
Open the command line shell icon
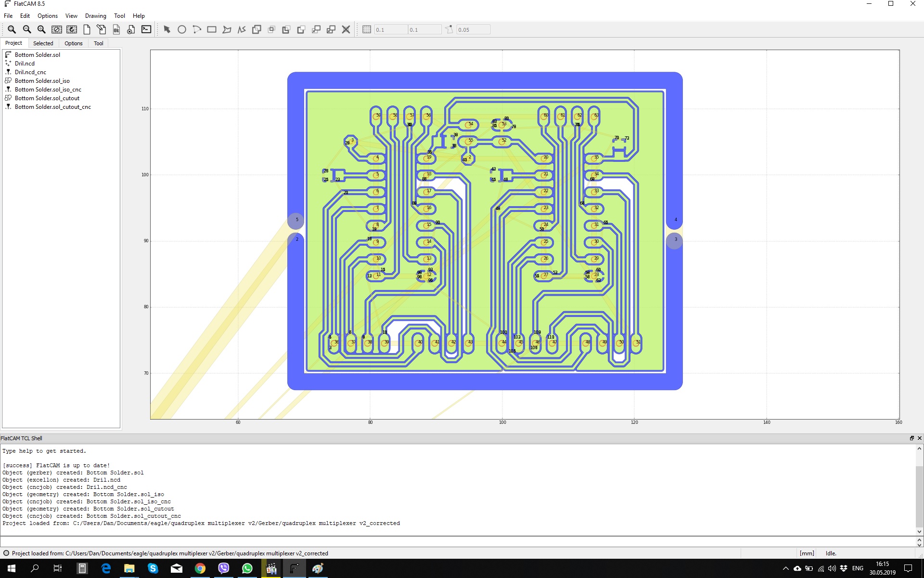point(146,29)
